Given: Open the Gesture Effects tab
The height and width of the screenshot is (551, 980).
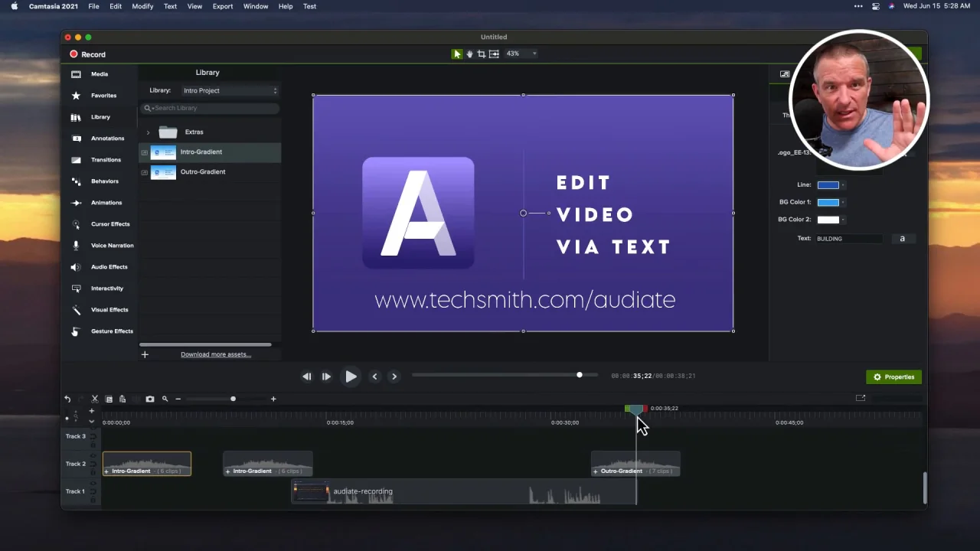Looking at the screenshot, I should coord(112,331).
